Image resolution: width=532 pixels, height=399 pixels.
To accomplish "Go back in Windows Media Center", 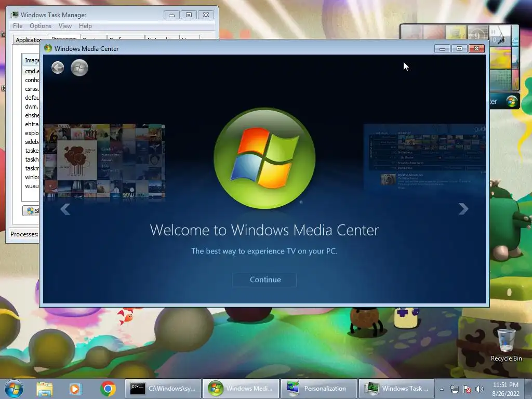I will 58,68.
